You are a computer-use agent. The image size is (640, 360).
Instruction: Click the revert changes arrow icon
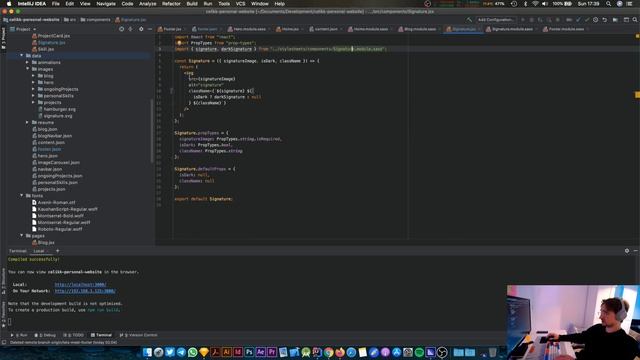604,20
